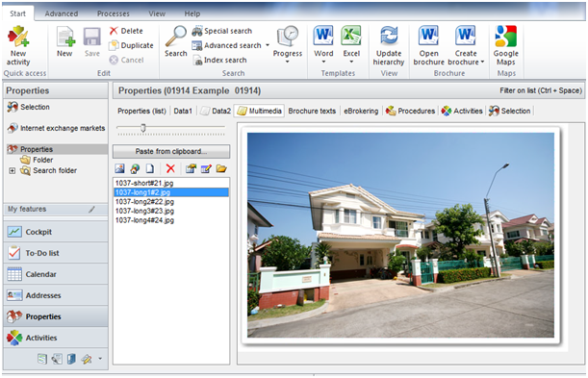Switch to the Processes ribbon tab
588x378 pixels.
coord(114,13)
